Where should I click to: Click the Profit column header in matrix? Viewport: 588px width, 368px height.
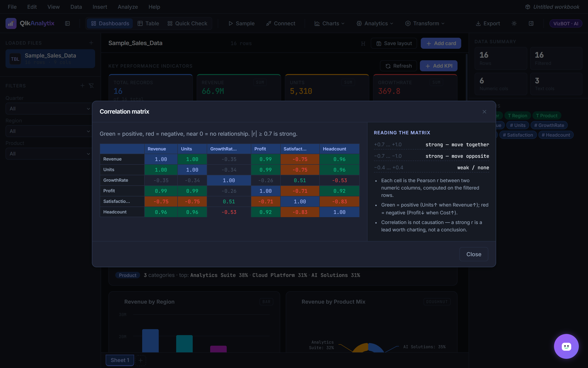tap(266, 149)
